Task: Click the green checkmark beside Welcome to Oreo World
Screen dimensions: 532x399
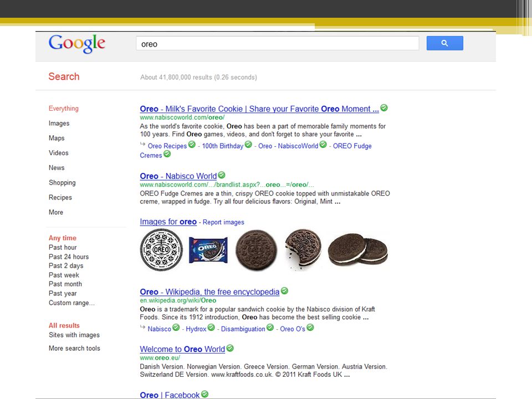Action: click(229, 348)
